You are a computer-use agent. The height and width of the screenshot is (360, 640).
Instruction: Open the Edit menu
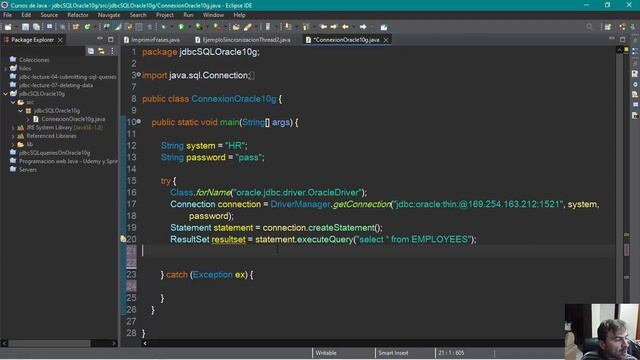pyautogui.click(x=26, y=15)
